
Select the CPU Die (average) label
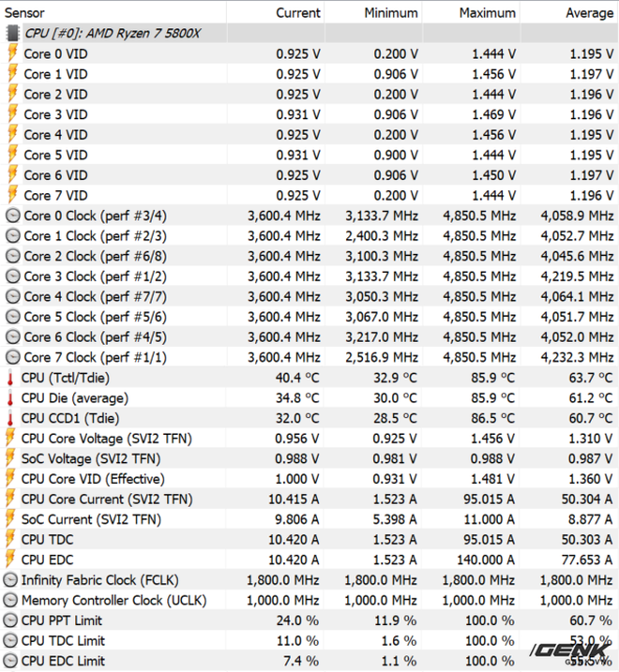point(75,398)
